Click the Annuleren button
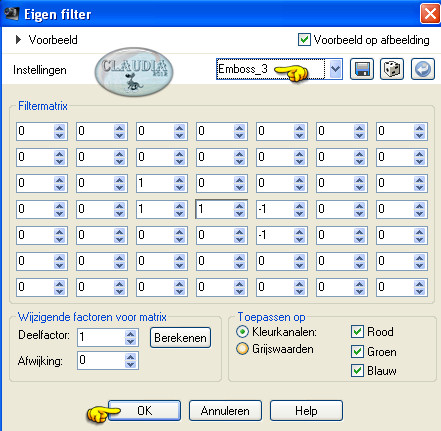 tap(225, 411)
